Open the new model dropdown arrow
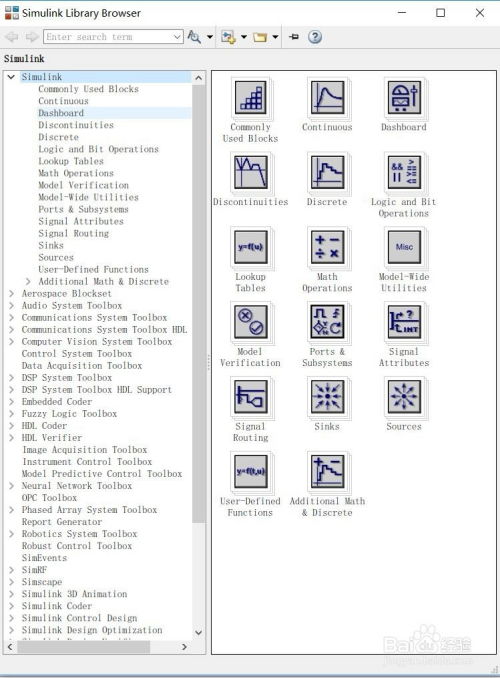 click(244, 37)
